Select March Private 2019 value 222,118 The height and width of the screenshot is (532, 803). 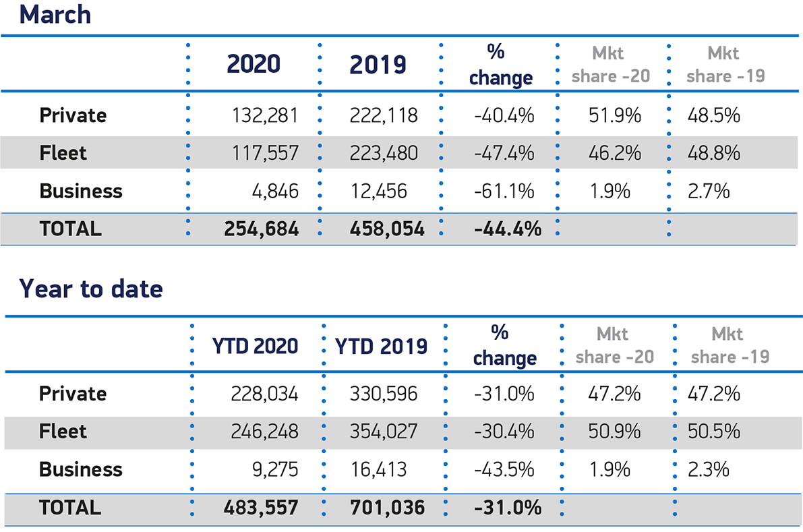coord(384,116)
